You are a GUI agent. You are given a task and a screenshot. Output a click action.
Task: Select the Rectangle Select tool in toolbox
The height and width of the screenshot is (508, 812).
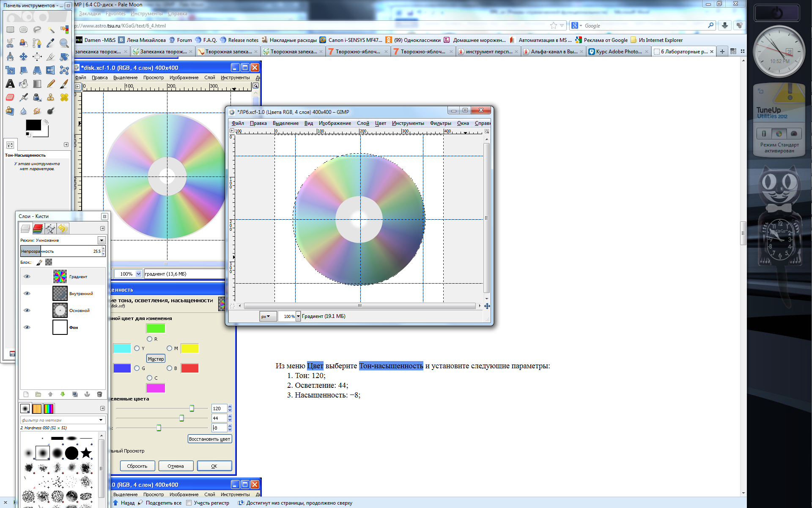(10, 30)
